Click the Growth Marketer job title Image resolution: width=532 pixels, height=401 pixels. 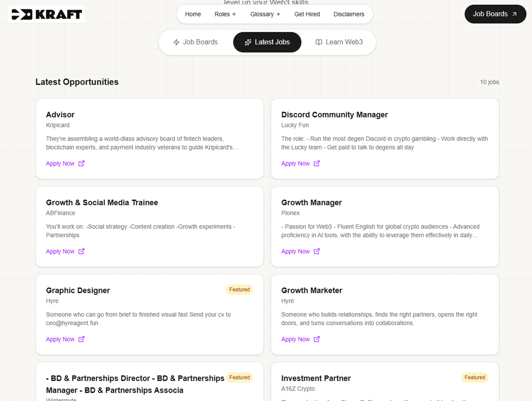312,290
